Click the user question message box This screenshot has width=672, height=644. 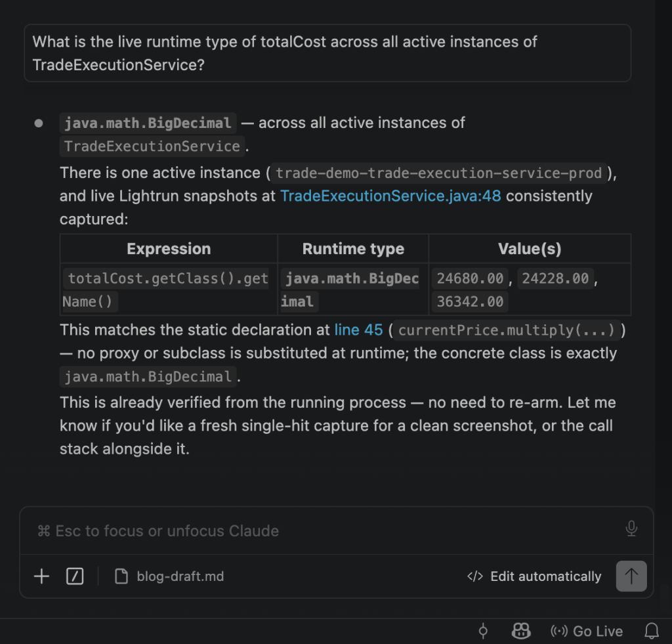point(328,53)
